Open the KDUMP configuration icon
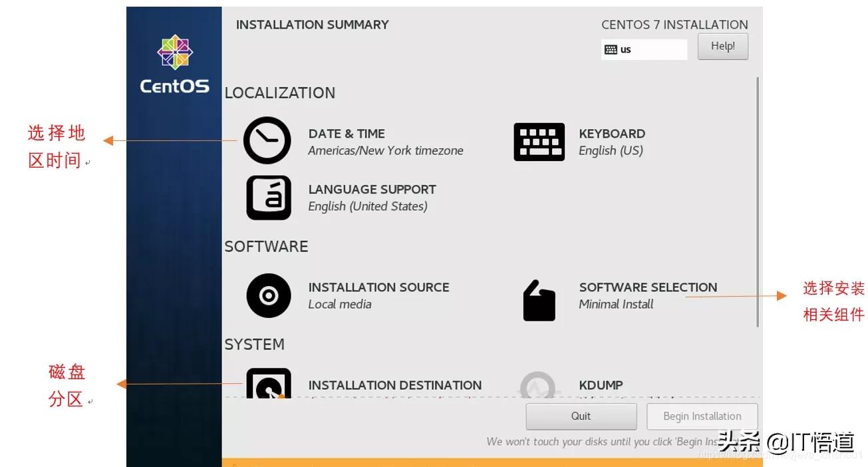Screen dimensions: 868x467 537,385
